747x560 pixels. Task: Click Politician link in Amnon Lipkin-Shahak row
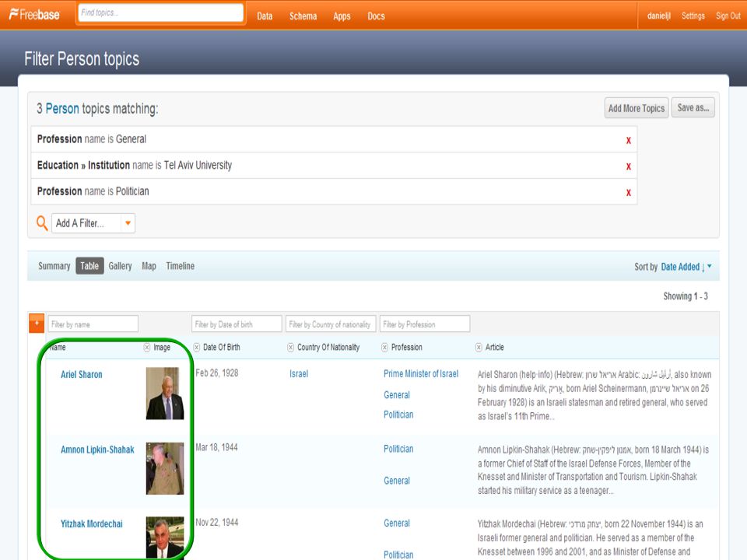click(x=398, y=449)
